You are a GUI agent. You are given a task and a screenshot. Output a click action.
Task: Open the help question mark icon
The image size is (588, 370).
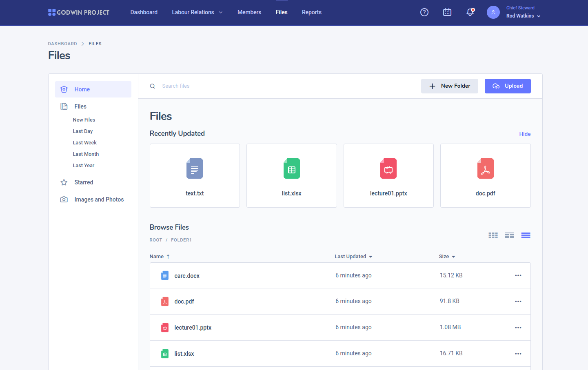[x=424, y=12]
